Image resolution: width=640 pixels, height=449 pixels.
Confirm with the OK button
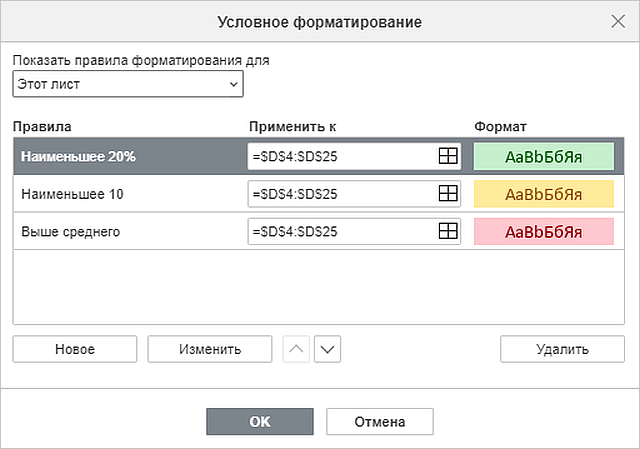click(260, 422)
